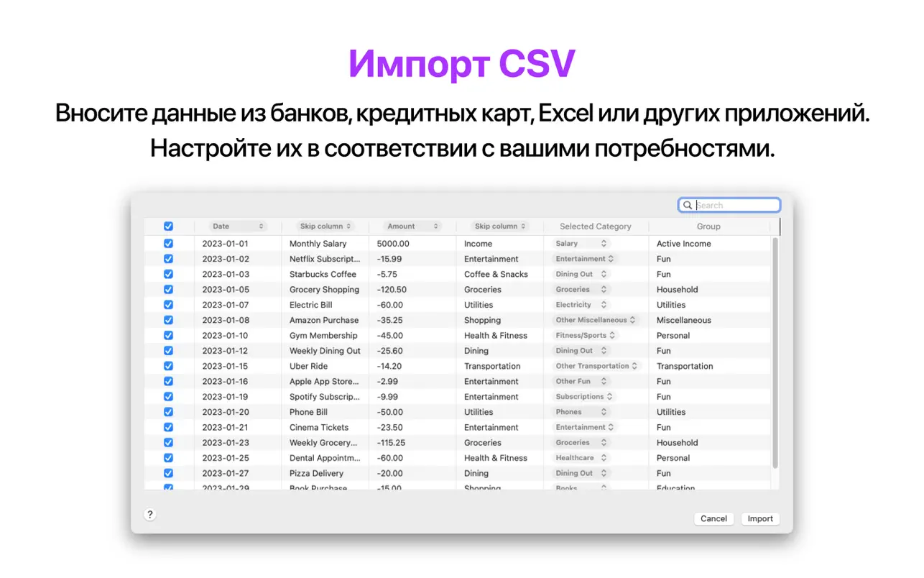924x578 pixels.
Task: Click the search magnifier icon
Action: pyautogui.click(x=688, y=206)
